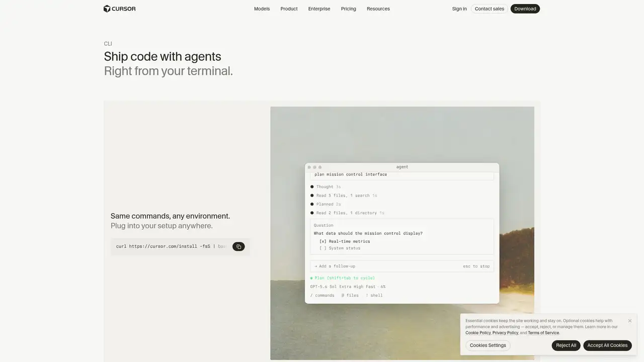Click the Download button
644x362 pixels.
[x=525, y=9]
